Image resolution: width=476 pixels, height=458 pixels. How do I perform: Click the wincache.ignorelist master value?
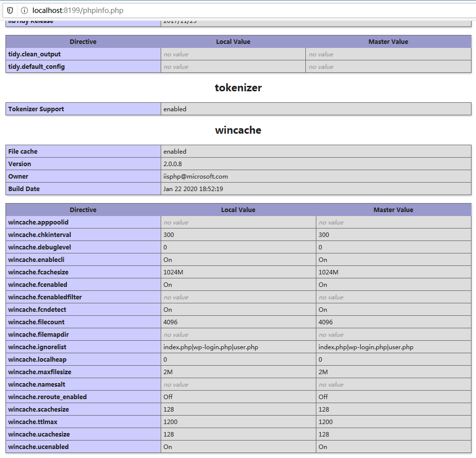pos(366,347)
